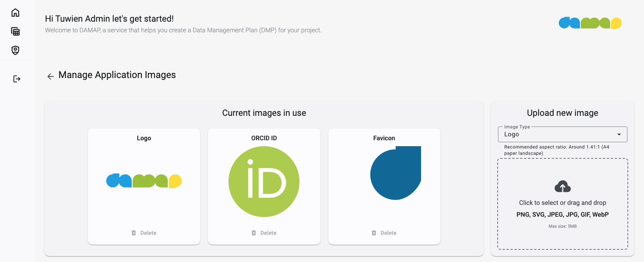Click the 'Upload new image' heading
644x262 pixels.
tap(563, 113)
